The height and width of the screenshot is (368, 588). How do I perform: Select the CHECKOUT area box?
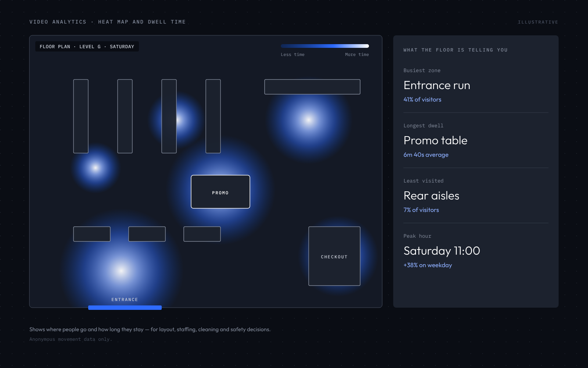334,256
